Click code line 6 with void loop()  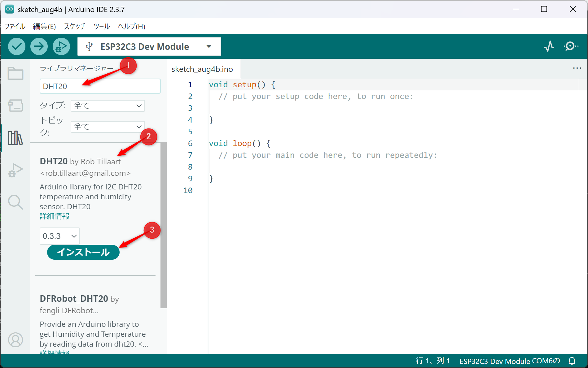click(239, 143)
